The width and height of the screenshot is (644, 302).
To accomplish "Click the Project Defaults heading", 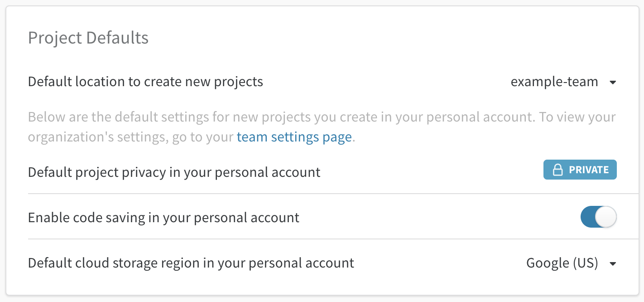I will click(x=88, y=38).
